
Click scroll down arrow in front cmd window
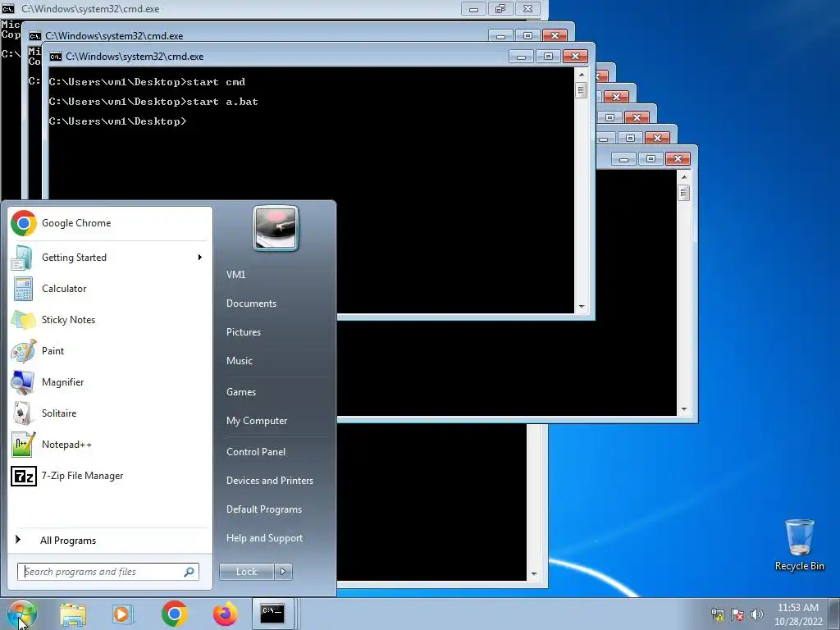click(582, 307)
